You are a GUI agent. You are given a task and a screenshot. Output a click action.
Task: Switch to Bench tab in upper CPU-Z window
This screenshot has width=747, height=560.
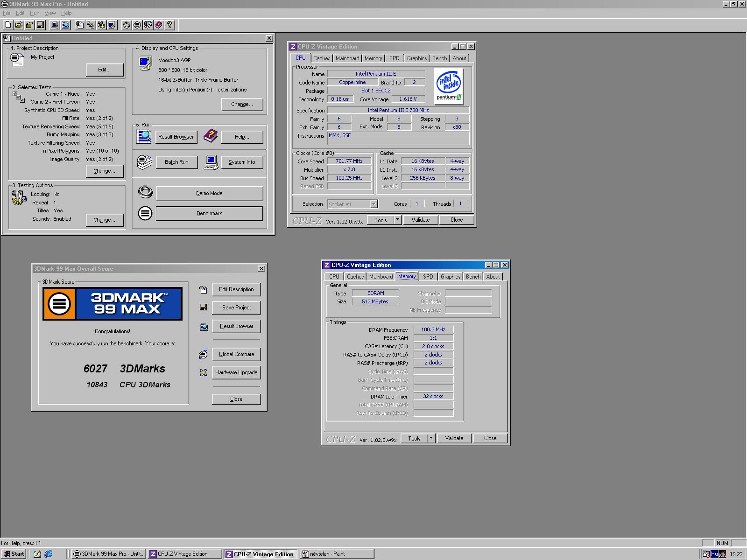tap(439, 58)
